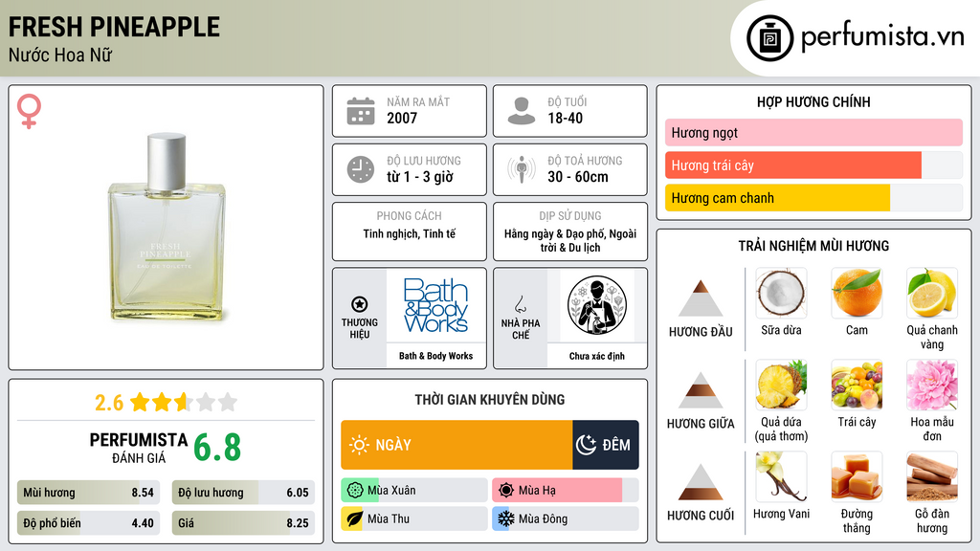This screenshot has height=551, width=980.
Task: Click the star badge icon above Thương hiệu
Action: pos(360,304)
